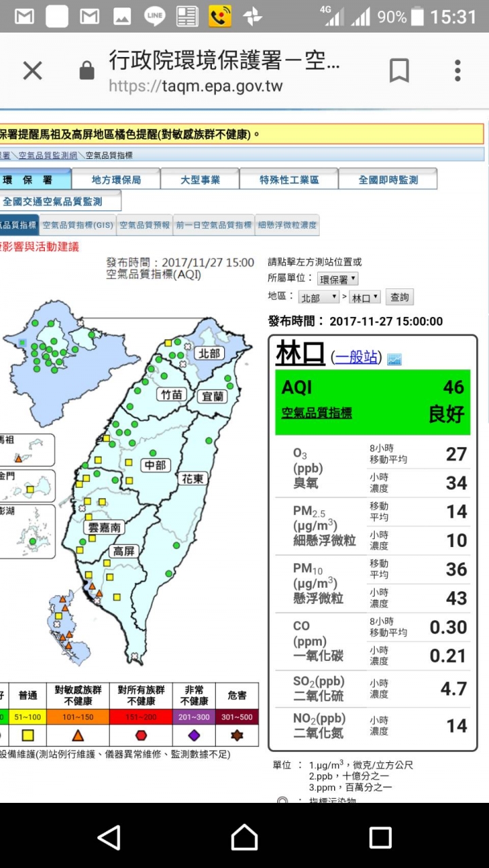
Task: Open 前一日空氣品質指標 sub-tab
Action: point(214,225)
